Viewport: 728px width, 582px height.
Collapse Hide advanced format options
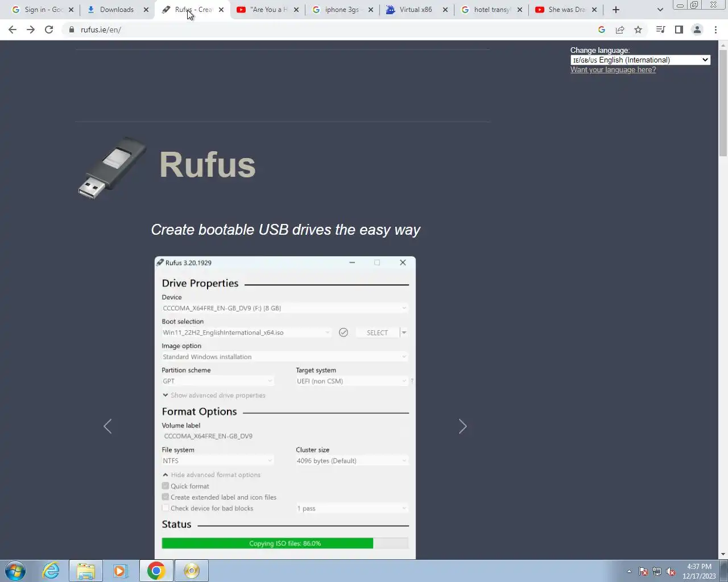point(212,475)
